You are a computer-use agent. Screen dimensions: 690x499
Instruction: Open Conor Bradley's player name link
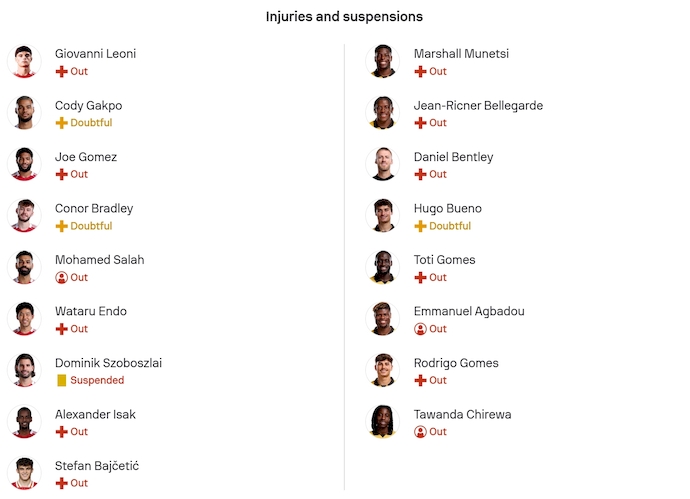pyautogui.click(x=94, y=208)
